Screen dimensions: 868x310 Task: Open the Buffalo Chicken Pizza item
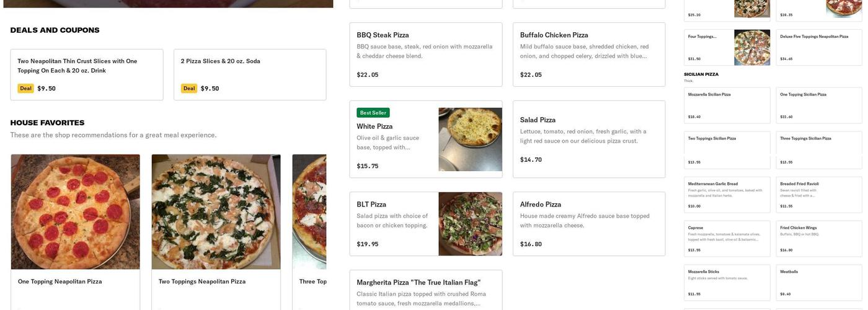588,55
